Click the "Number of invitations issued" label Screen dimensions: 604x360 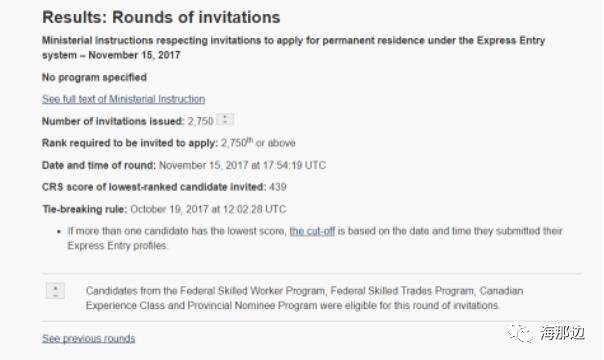[113, 121]
